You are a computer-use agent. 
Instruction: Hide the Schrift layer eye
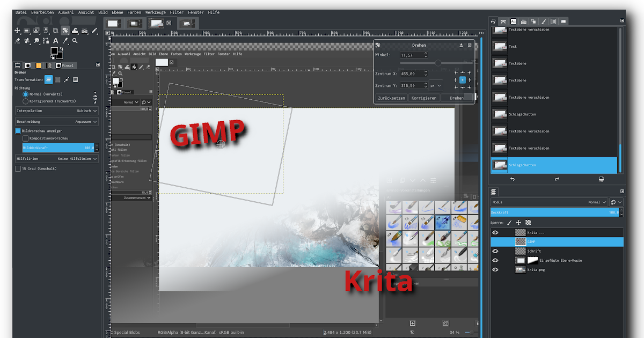tap(495, 251)
